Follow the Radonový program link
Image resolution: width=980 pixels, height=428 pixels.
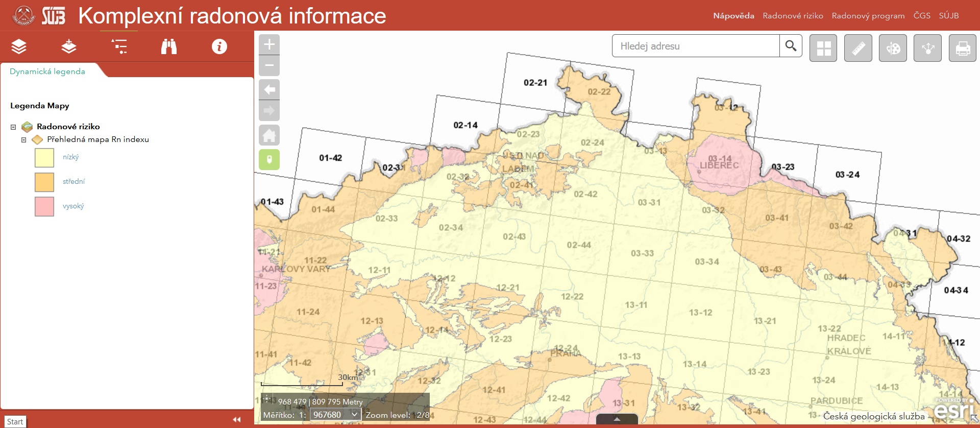[x=868, y=16]
